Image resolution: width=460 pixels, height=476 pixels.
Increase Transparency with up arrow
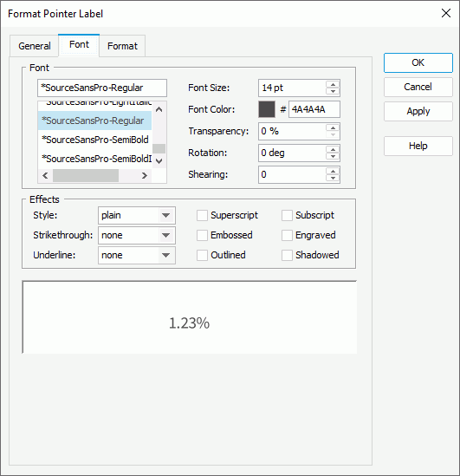point(333,128)
